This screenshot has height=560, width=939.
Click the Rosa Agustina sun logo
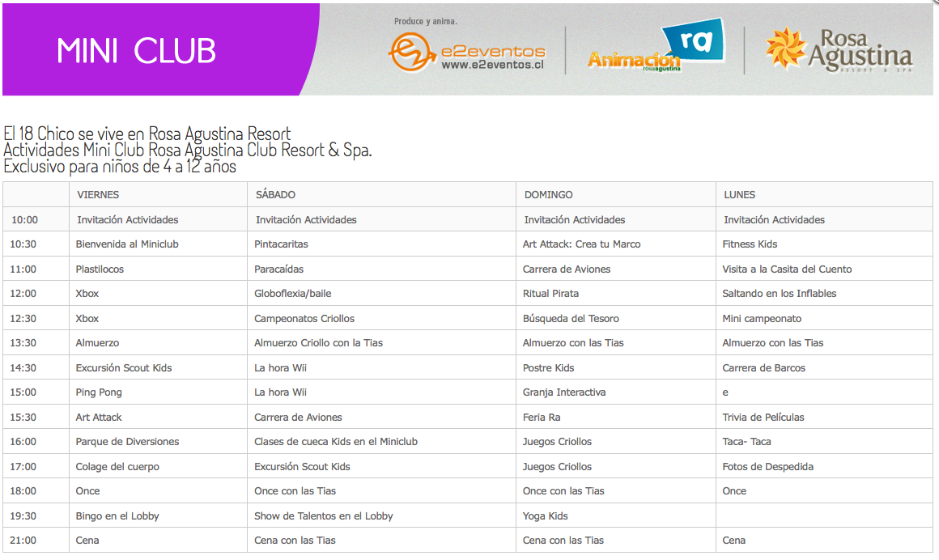pos(786,48)
